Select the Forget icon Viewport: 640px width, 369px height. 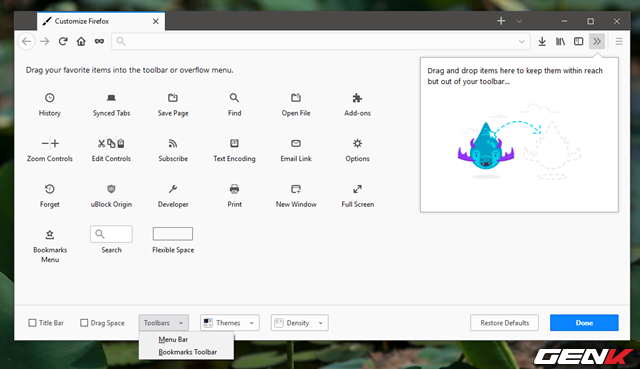click(x=49, y=189)
